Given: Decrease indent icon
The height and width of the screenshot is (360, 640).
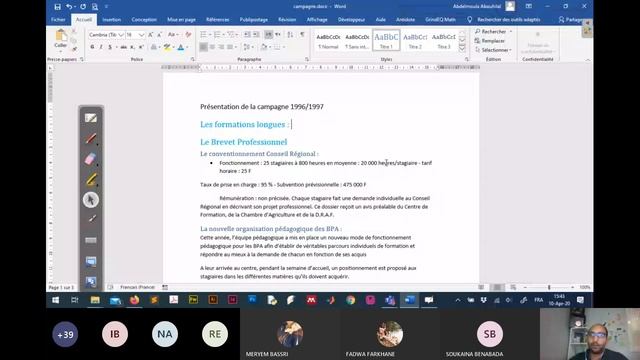Looking at the screenshot, I should click(x=247, y=35).
